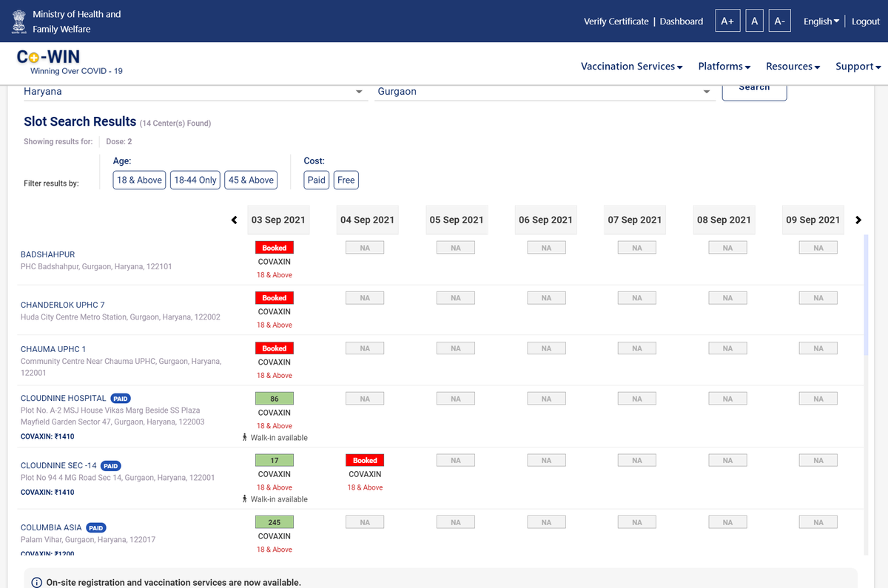Reset font size with the A button
888x588 pixels.
click(754, 21)
